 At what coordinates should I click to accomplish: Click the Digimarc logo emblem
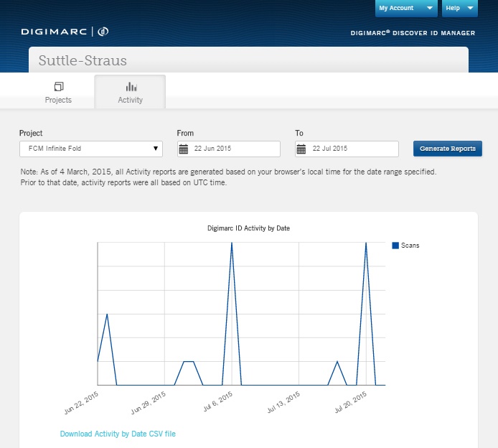tap(103, 32)
